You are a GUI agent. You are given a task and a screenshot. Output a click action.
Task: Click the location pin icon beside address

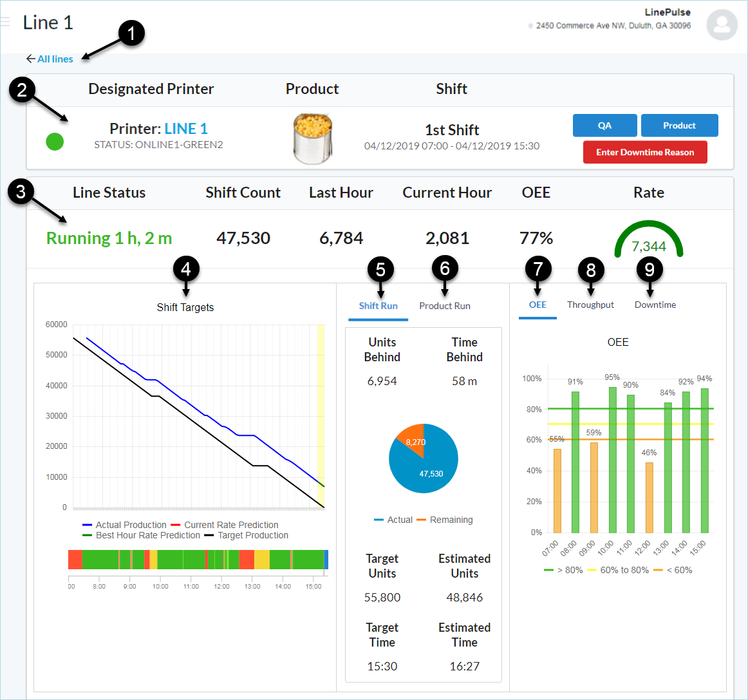pos(530,26)
